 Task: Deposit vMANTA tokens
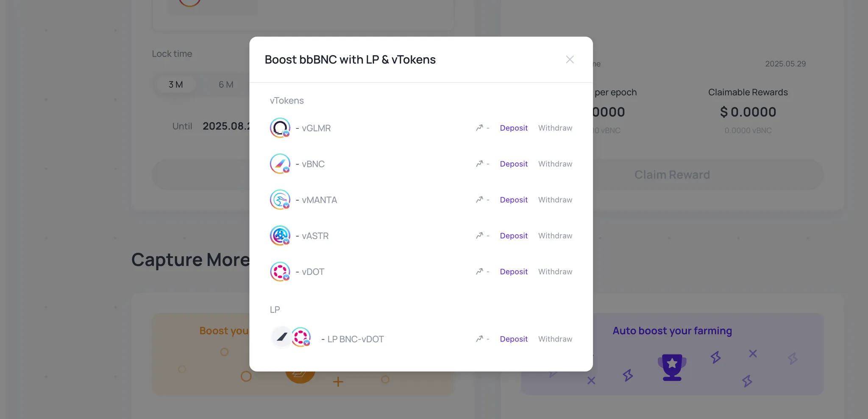(514, 200)
